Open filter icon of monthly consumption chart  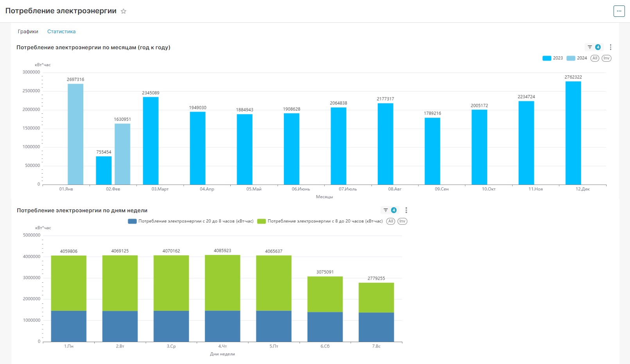coord(590,47)
